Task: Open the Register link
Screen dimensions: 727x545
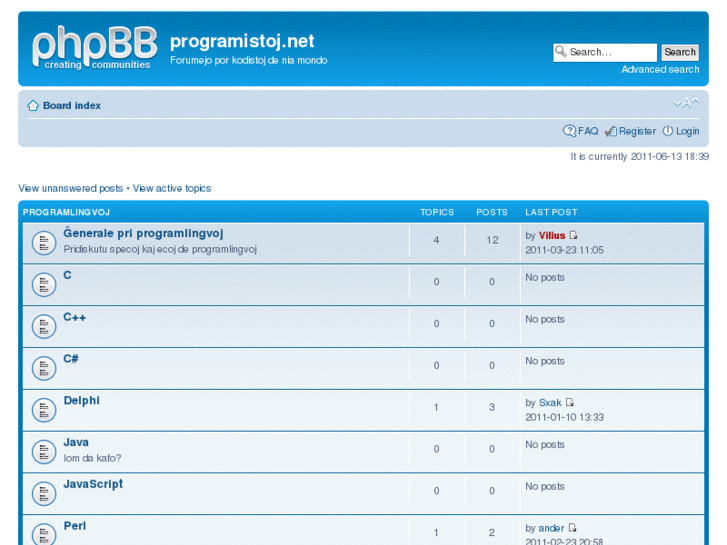Action: tap(637, 131)
